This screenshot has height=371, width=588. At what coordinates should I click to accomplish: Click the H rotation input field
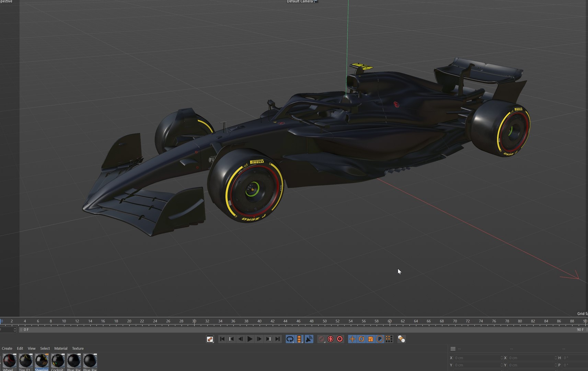(575, 358)
